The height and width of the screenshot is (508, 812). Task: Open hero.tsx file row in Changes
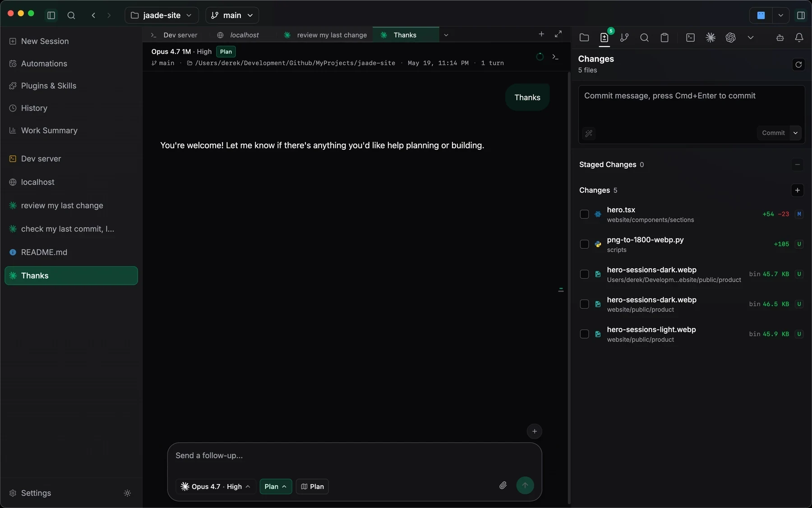pos(691,214)
